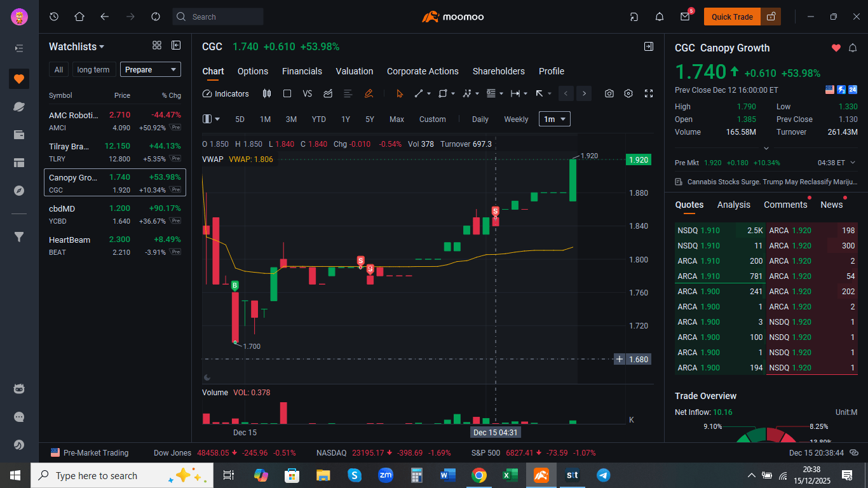Screen dimensions: 868x488
Task: Click the user avatar profile picture
Action: coord(19,17)
